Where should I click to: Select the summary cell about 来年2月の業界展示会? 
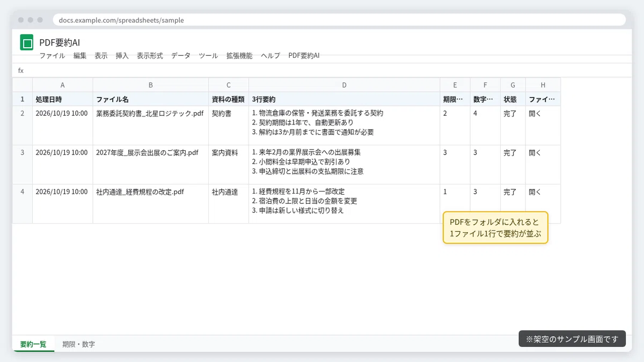[345, 165]
